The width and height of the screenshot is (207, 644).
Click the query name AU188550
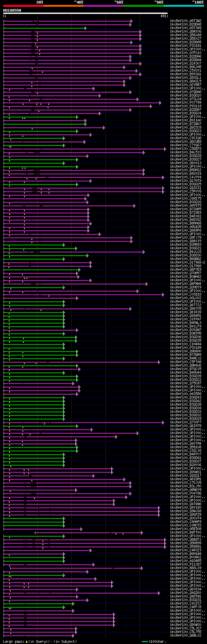click(12, 10)
